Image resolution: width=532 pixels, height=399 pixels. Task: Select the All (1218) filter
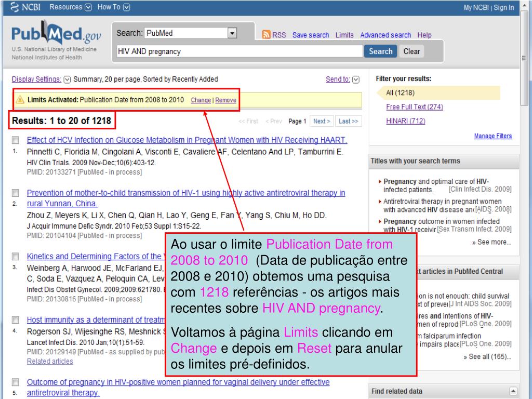pos(438,92)
